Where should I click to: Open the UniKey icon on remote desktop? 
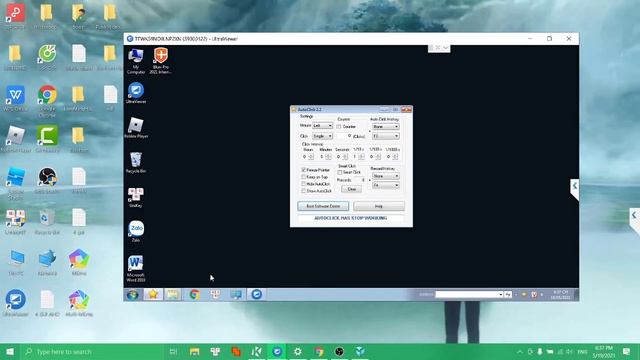[x=136, y=198]
